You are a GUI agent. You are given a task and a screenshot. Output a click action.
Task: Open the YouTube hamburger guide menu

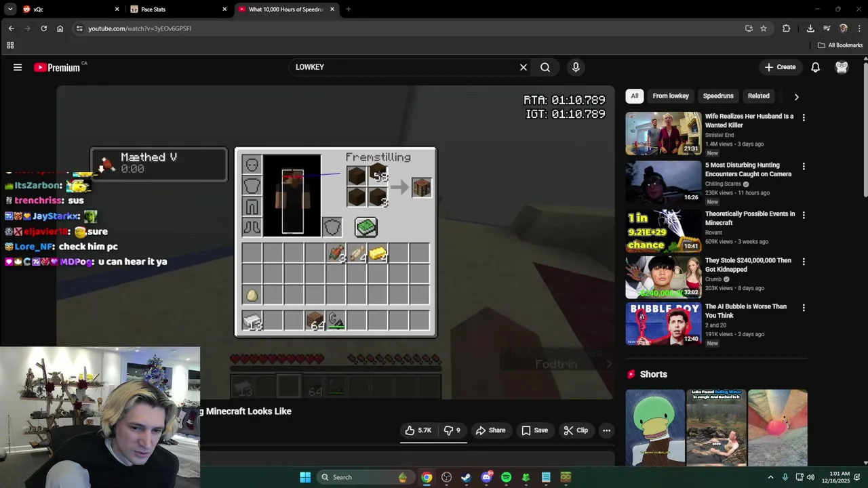18,67
